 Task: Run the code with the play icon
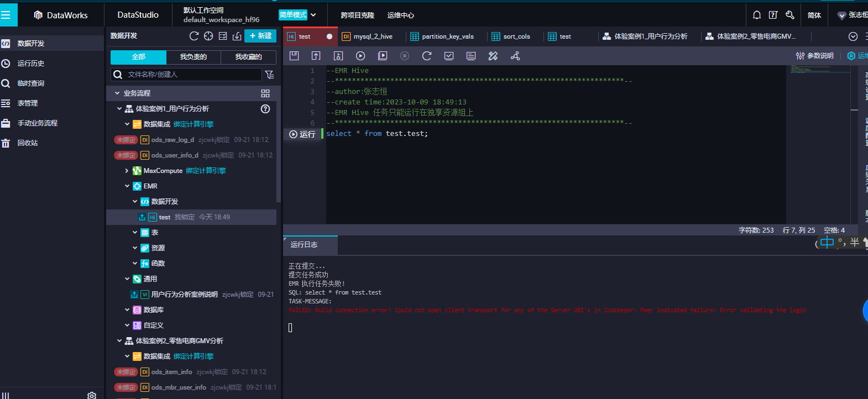pyautogui.click(x=360, y=56)
